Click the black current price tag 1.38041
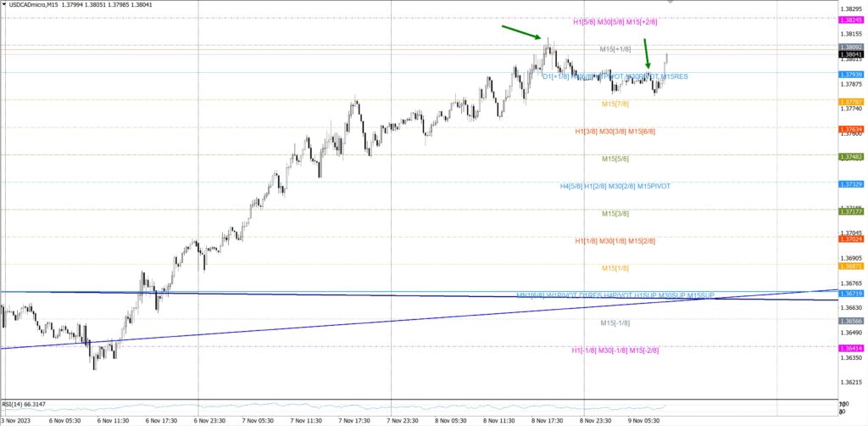The height and width of the screenshot is (426, 868). point(850,54)
